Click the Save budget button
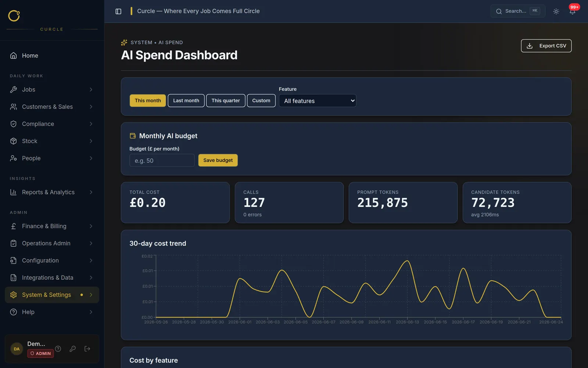The height and width of the screenshot is (368, 588). click(x=218, y=160)
